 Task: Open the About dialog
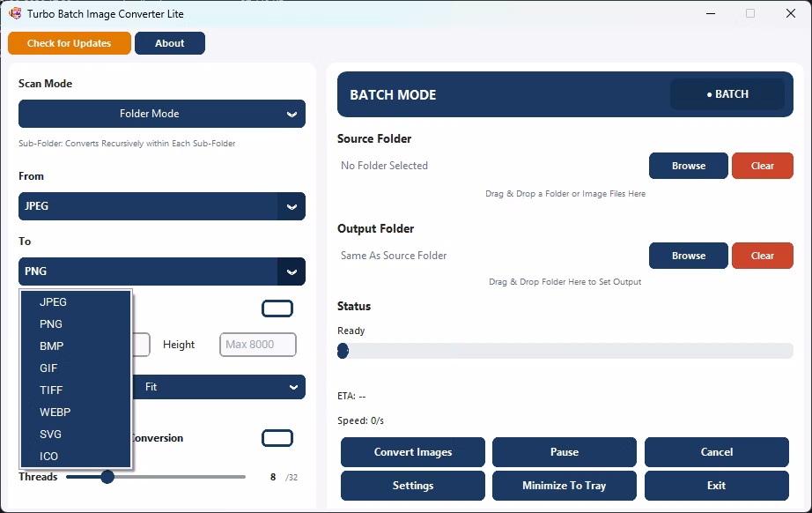(170, 43)
